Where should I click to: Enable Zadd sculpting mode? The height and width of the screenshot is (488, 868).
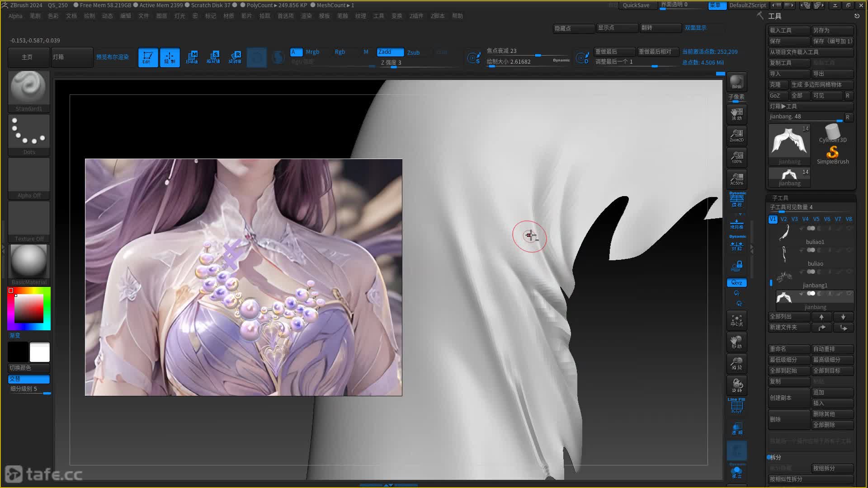point(390,52)
